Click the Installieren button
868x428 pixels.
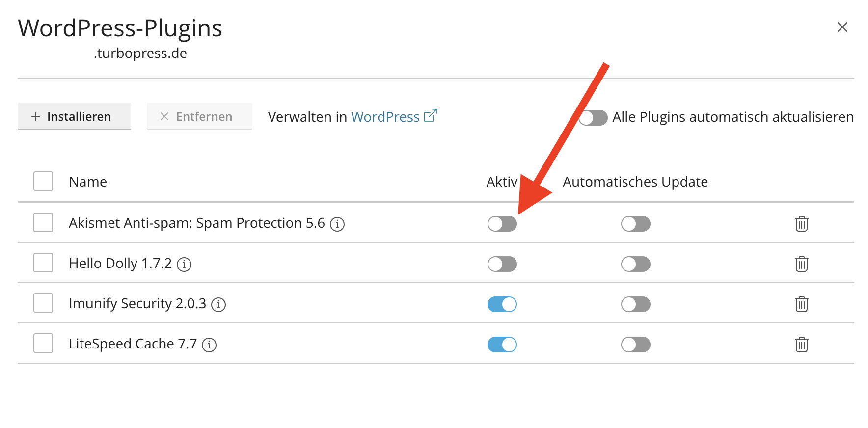[x=74, y=116]
